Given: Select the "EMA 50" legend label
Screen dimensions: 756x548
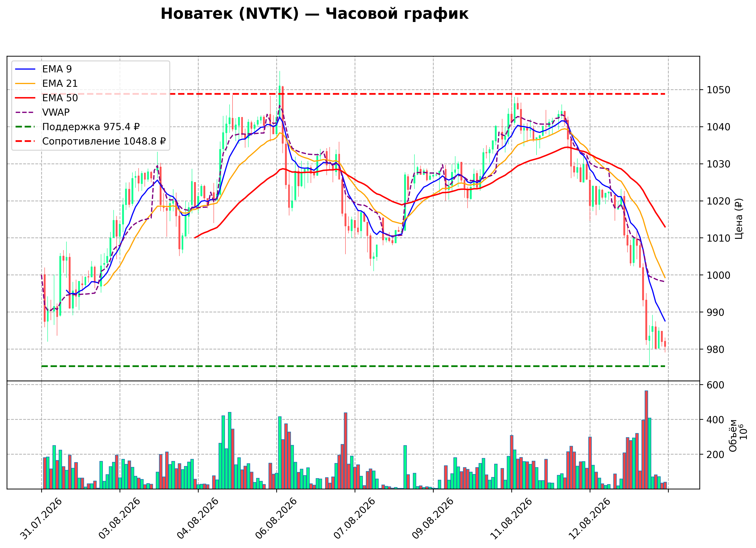Looking at the screenshot, I should 60,98.
